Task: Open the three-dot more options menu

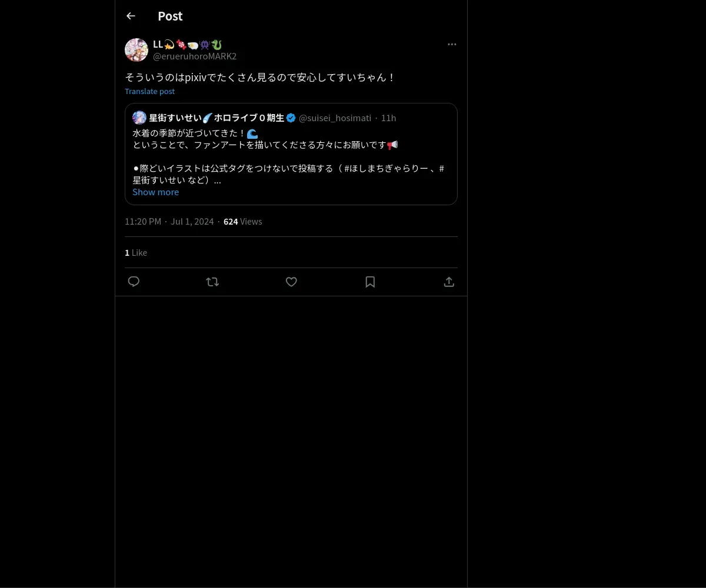Action: pos(452,44)
